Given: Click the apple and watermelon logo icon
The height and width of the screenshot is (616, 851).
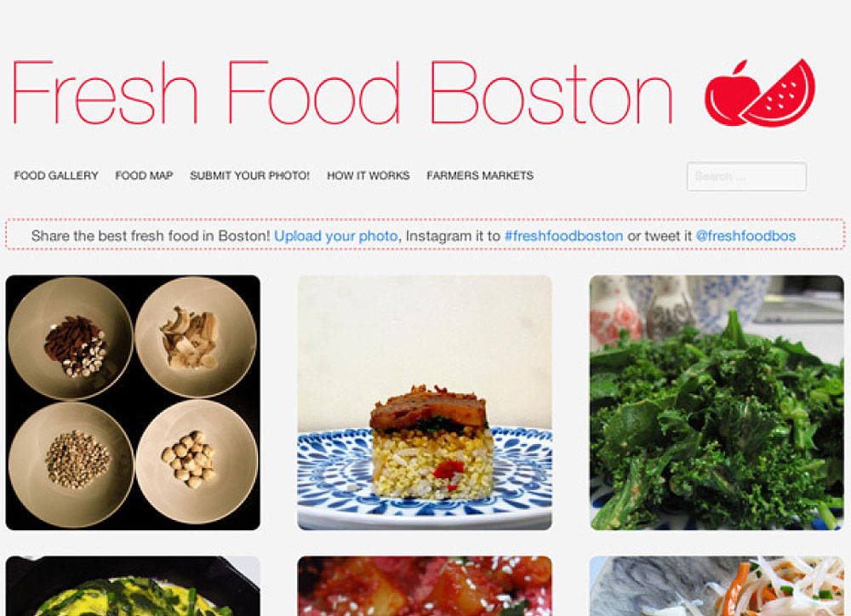Looking at the screenshot, I should click(x=760, y=93).
